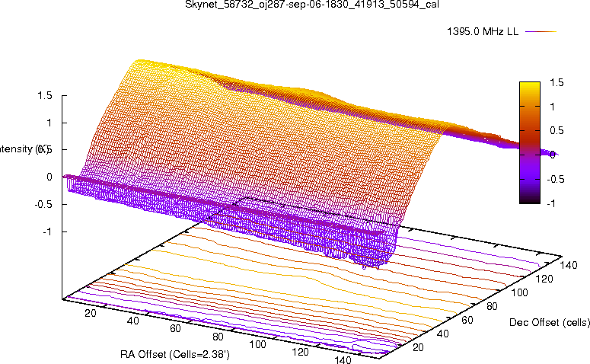Viewport: 590px width, 364px height.
Task: Click the RA Offset (Cells=2.38') axis label
Action: coord(174,354)
